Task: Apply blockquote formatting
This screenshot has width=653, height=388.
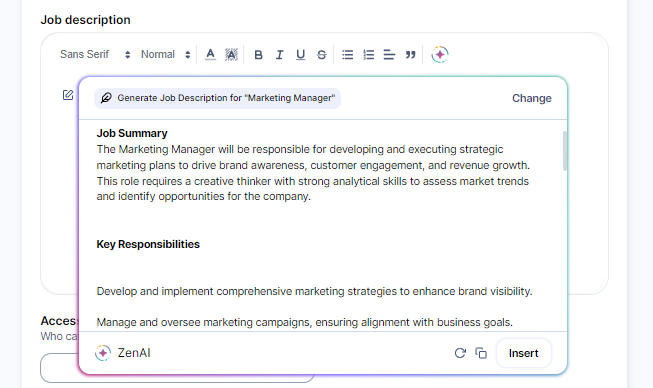Action: 411,55
